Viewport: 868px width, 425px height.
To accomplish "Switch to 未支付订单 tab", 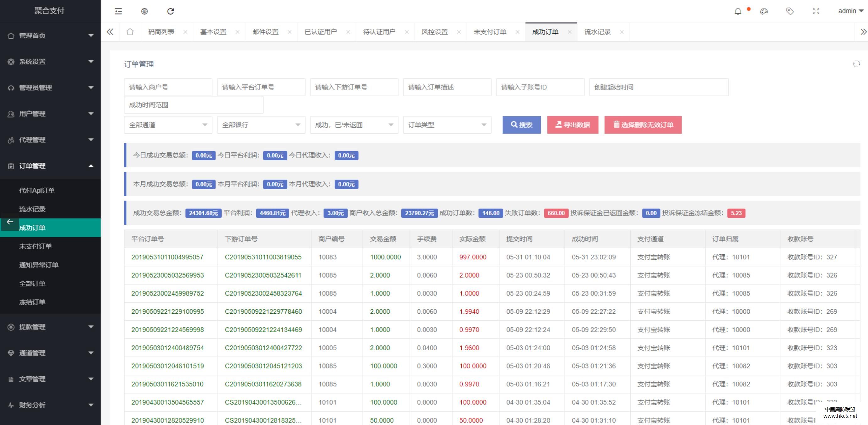I will click(490, 32).
